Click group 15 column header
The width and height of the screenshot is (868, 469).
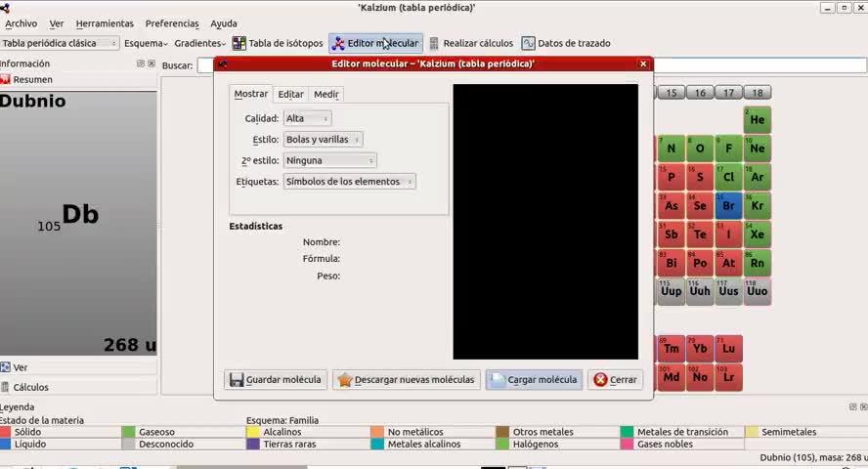coord(671,93)
